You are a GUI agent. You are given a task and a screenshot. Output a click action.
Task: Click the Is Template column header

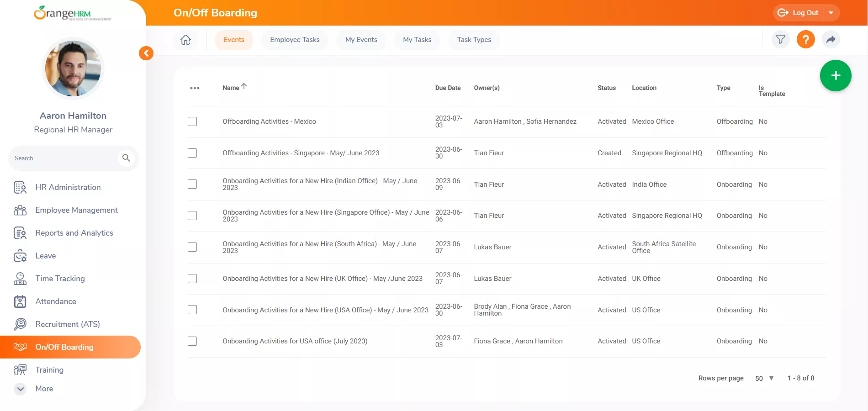click(772, 90)
